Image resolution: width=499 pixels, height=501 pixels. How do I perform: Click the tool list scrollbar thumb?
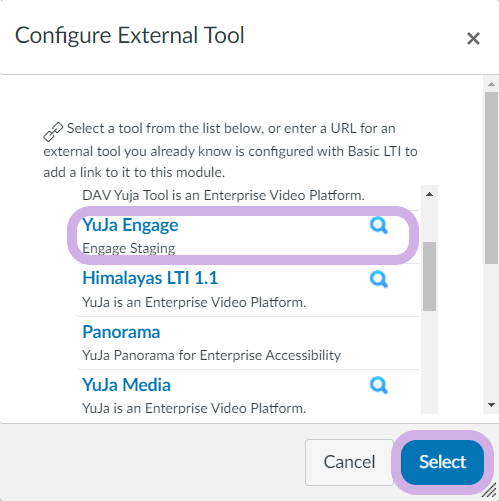pos(429,276)
